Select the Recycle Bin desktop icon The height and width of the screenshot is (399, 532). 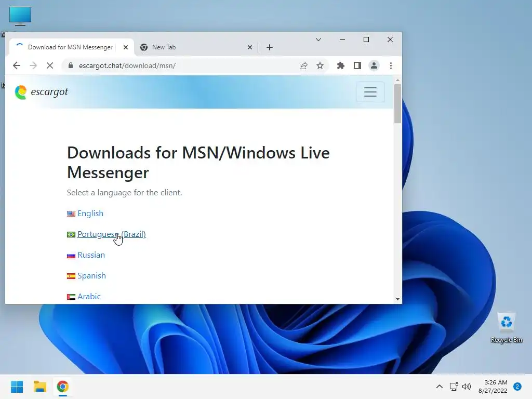tap(506, 328)
